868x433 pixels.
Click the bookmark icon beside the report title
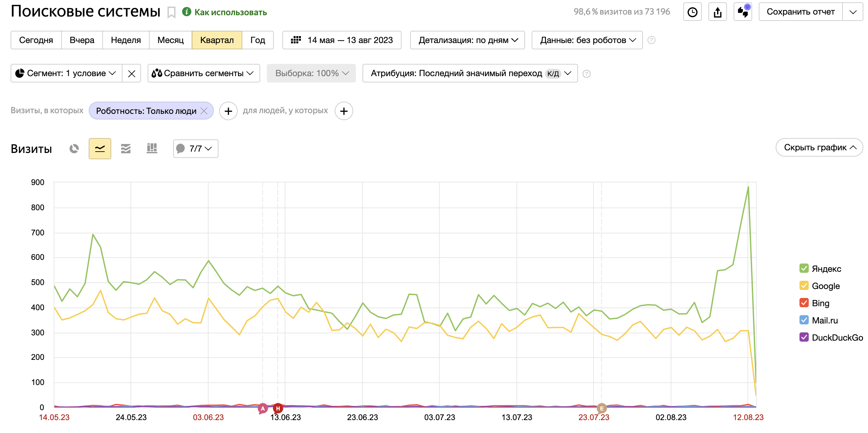point(171,13)
